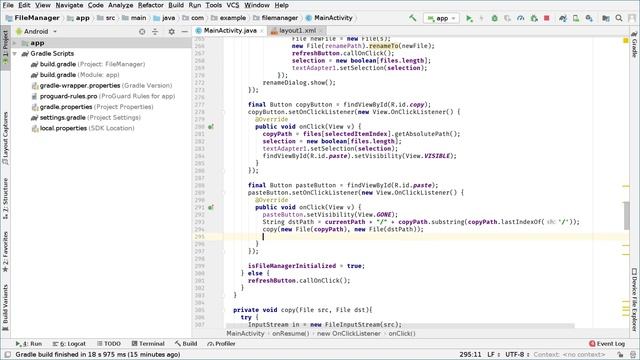Click the Scroll from Source target icon

(x=142, y=31)
